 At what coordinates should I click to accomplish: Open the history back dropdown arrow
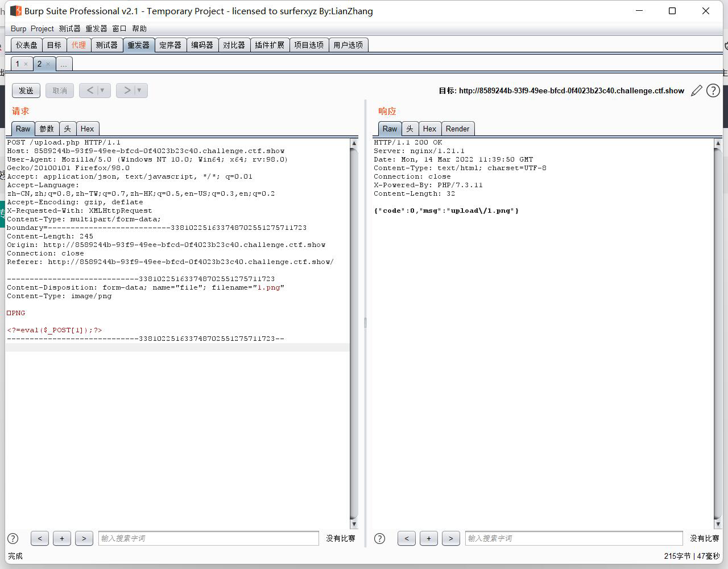[x=102, y=90]
